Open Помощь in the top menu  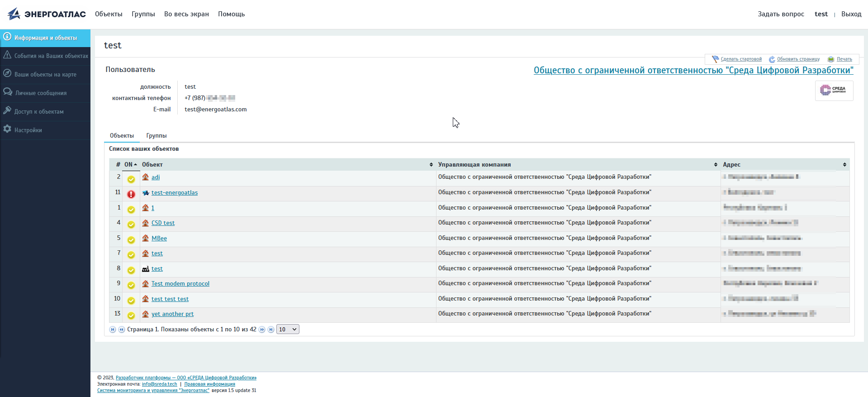(x=231, y=14)
